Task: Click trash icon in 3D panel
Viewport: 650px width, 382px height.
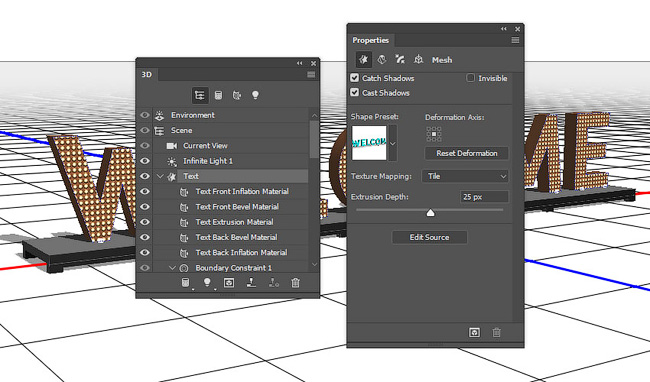Action: pyautogui.click(x=295, y=283)
